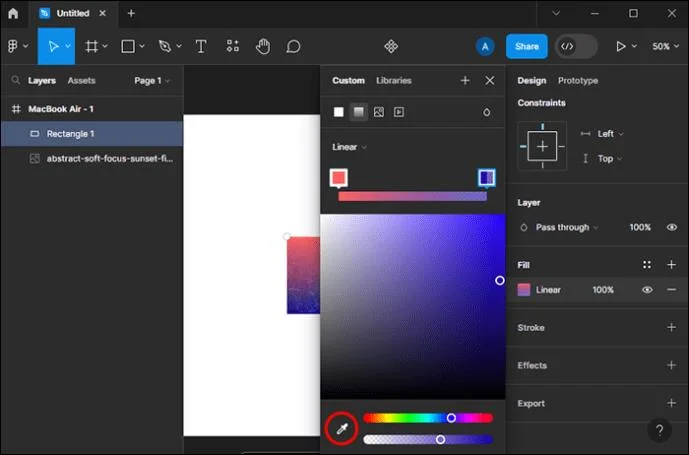Choose the gradient fill type icon

coord(359,112)
